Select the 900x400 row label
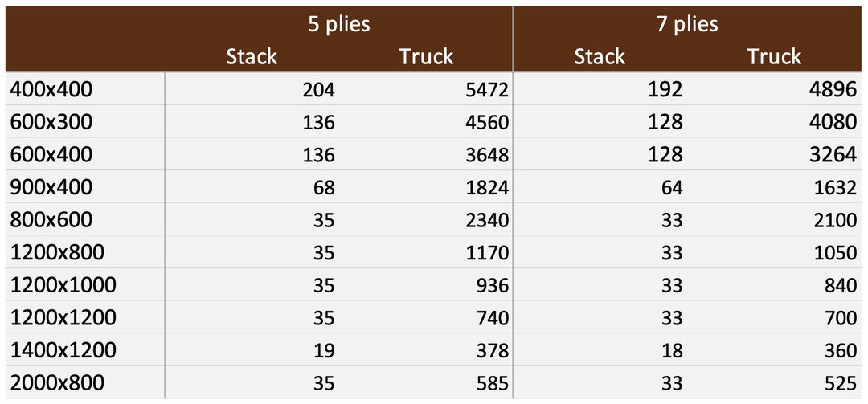 (51, 188)
